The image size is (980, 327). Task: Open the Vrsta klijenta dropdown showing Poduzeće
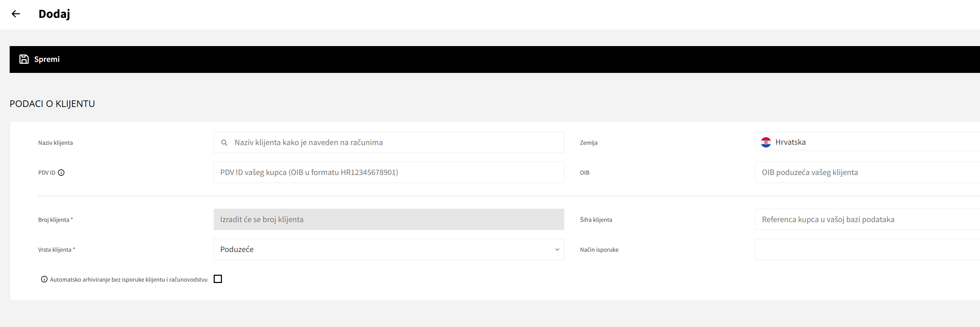click(x=388, y=249)
